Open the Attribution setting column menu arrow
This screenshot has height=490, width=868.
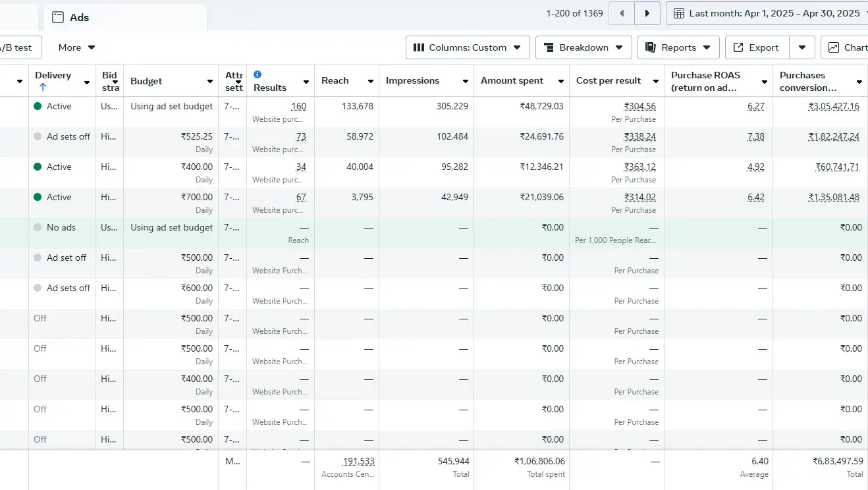[238, 82]
